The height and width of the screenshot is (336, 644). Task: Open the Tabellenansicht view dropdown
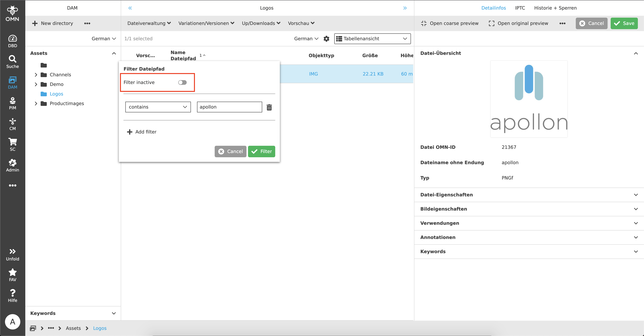(x=372, y=39)
